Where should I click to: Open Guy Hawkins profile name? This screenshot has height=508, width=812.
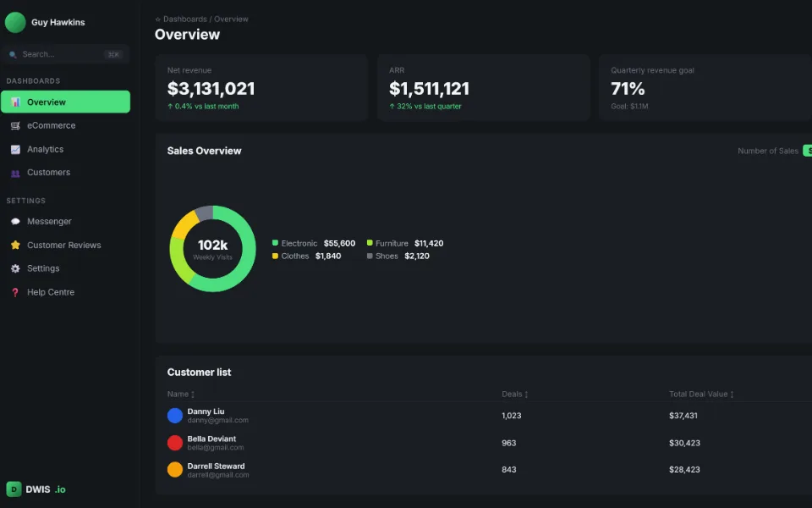[x=58, y=22]
